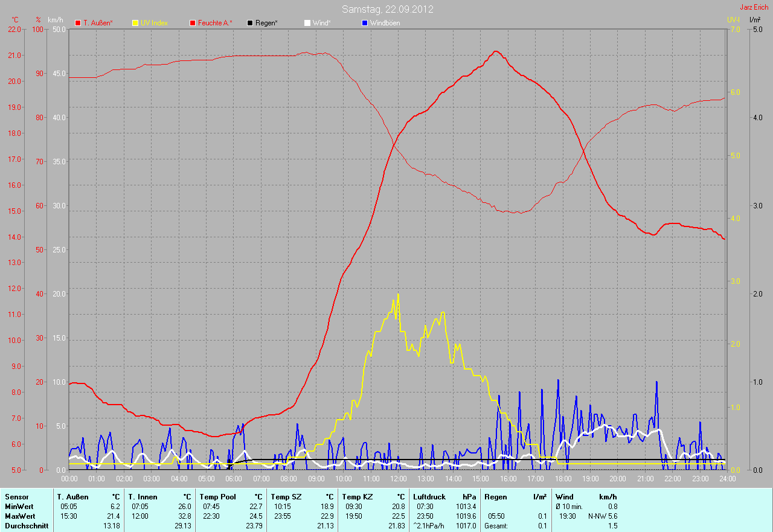Select the Temp KZ column header
This screenshot has width=773, height=532.
click(x=356, y=496)
